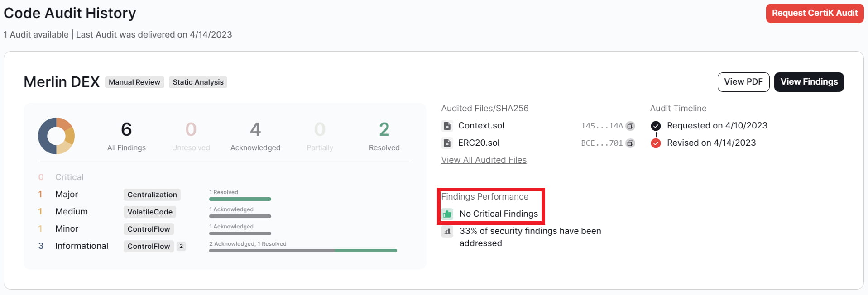
Task: Click the Context.sol file icon
Action: [447, 126]
